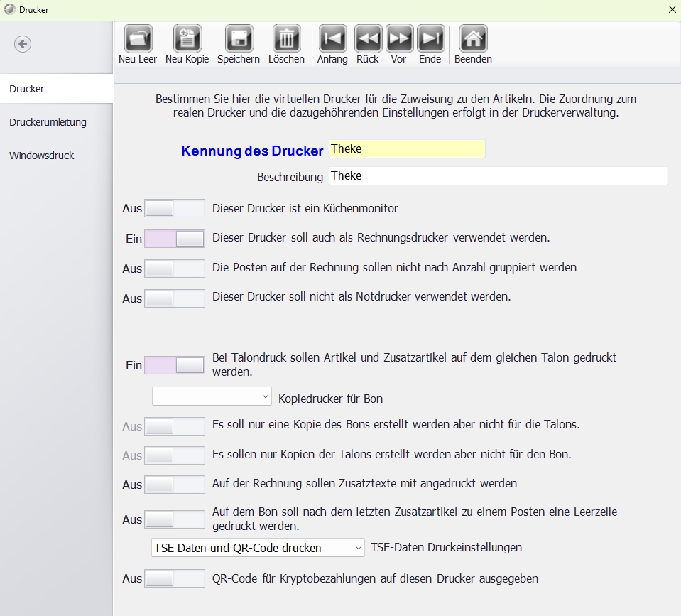This screenshot has width=681, height=616.
Task: Advance to next record with Vor
Action: click(399, 39)
